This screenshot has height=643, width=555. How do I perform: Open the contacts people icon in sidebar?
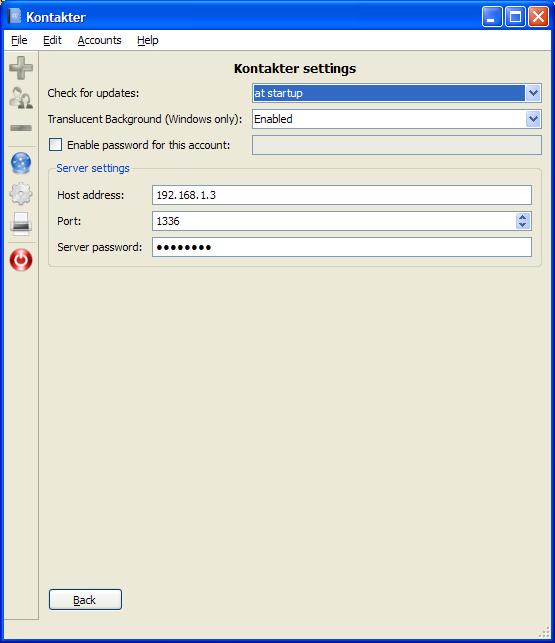click(x=21, y=98)
